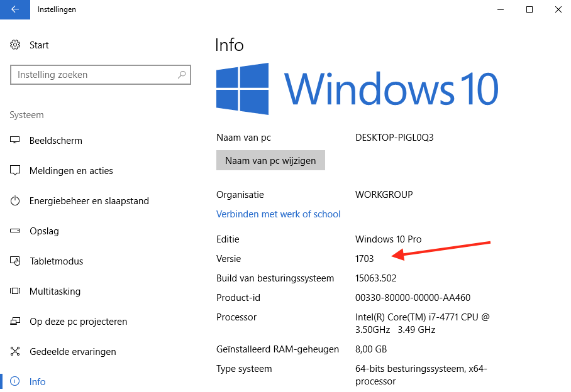This screenshot has width=571, height=392.
Task: Click the Meldingen en acties icon
Action: [16, 171]
